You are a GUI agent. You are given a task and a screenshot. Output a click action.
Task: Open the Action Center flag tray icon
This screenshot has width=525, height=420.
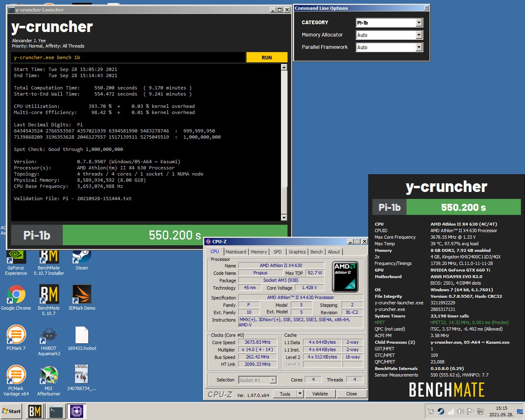(470, 411)
